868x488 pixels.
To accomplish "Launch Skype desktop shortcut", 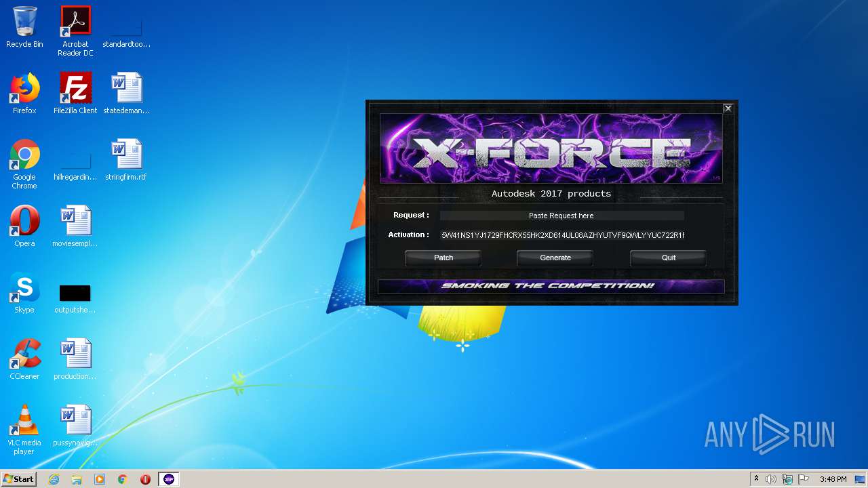I will tap(24, 293).
